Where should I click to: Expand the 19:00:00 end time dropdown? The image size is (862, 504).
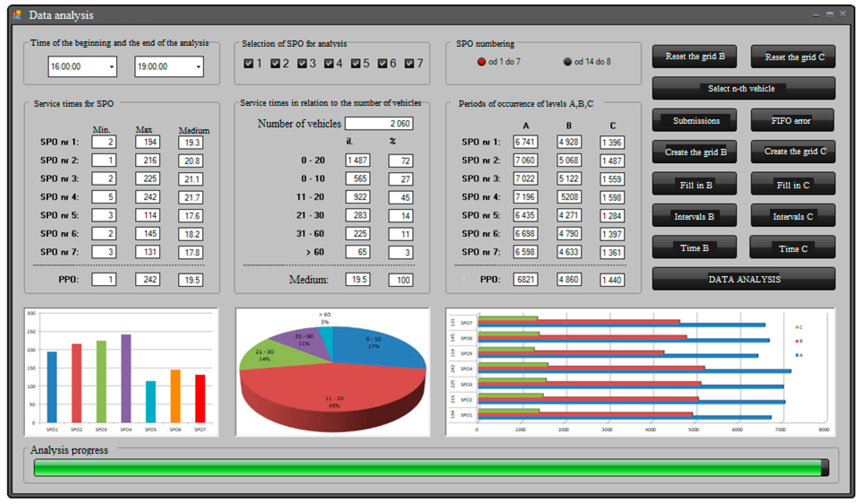(198, 67)
